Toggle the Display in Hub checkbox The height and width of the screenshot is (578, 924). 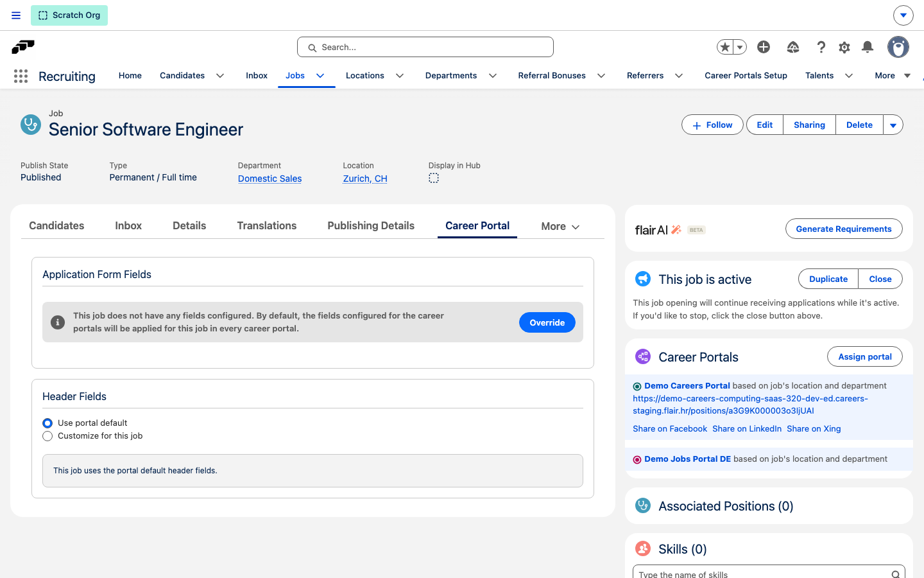[434, 178]
